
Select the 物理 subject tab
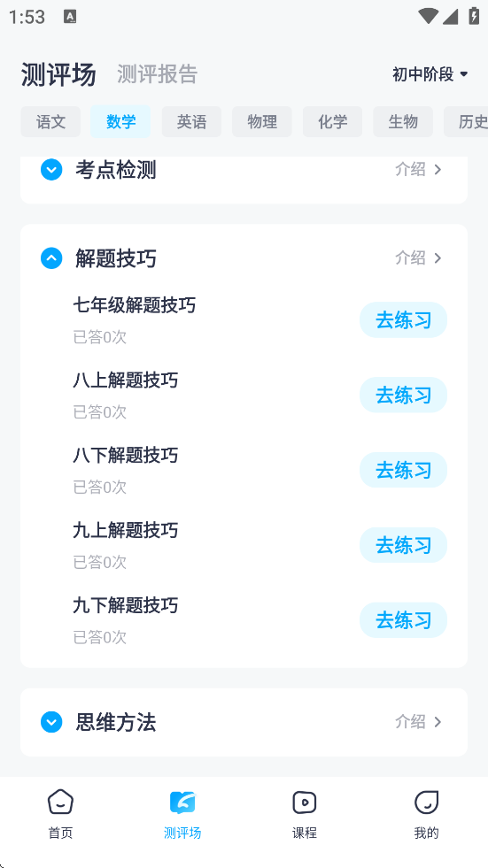coord(262,122)
